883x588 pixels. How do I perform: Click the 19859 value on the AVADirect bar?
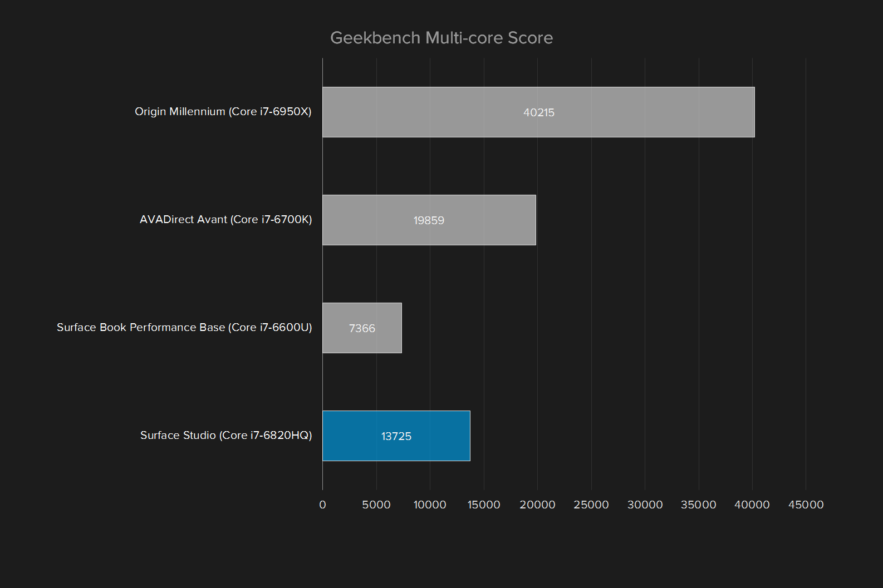coord(429,220)
